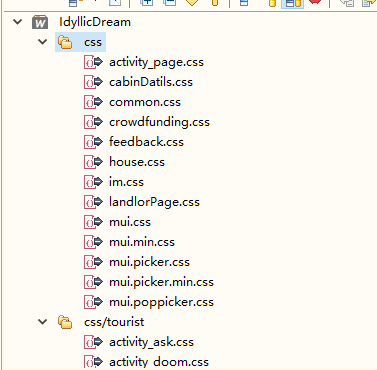
Task: Click the file icon beside mui.picker.min.css
Action: coord(93,282)
